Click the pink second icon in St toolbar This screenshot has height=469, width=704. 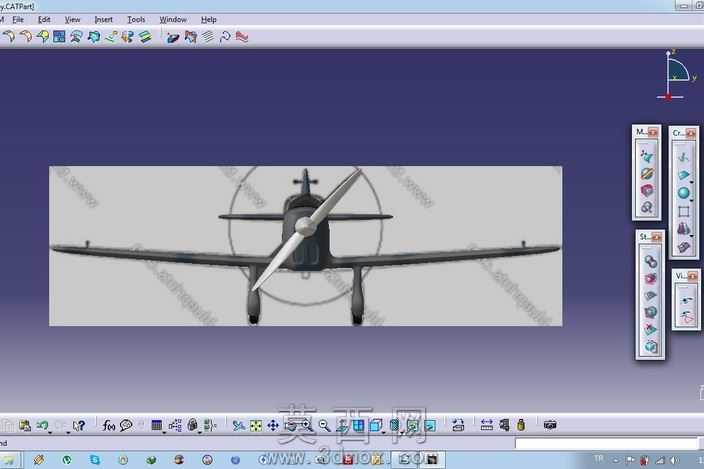click(x=651, y=278)
